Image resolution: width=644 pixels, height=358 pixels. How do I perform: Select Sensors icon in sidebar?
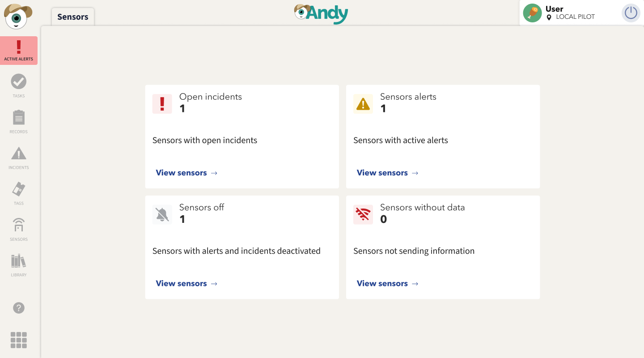tap(19, 225)
